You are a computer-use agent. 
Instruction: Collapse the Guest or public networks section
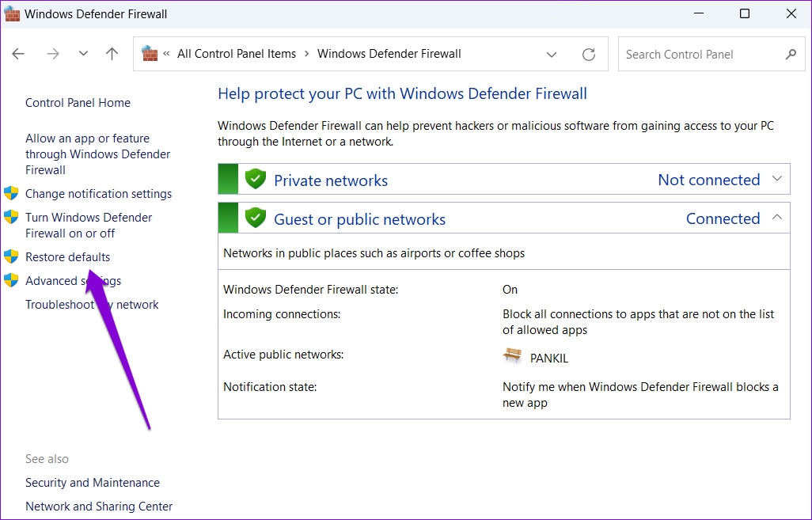[x=777, y=218]
